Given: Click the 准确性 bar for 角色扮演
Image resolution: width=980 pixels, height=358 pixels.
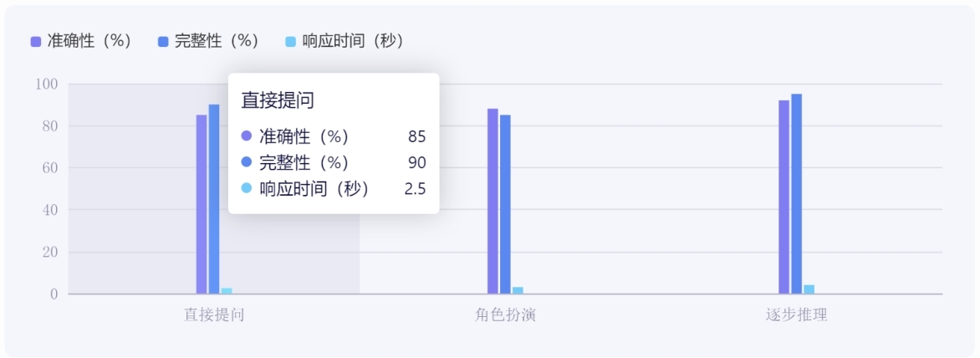Looking at the screenshot, I should pos(493,201).
